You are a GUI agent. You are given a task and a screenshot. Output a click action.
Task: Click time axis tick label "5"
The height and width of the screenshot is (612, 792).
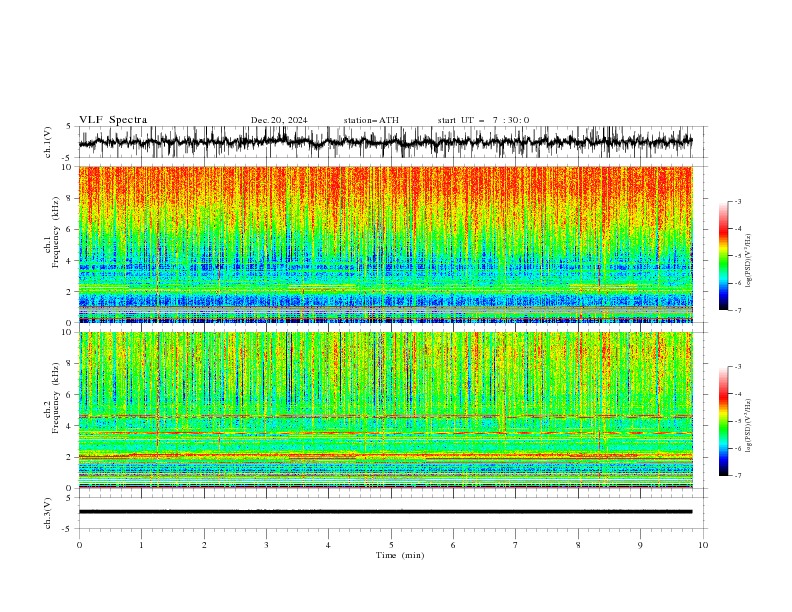[391, 545]
